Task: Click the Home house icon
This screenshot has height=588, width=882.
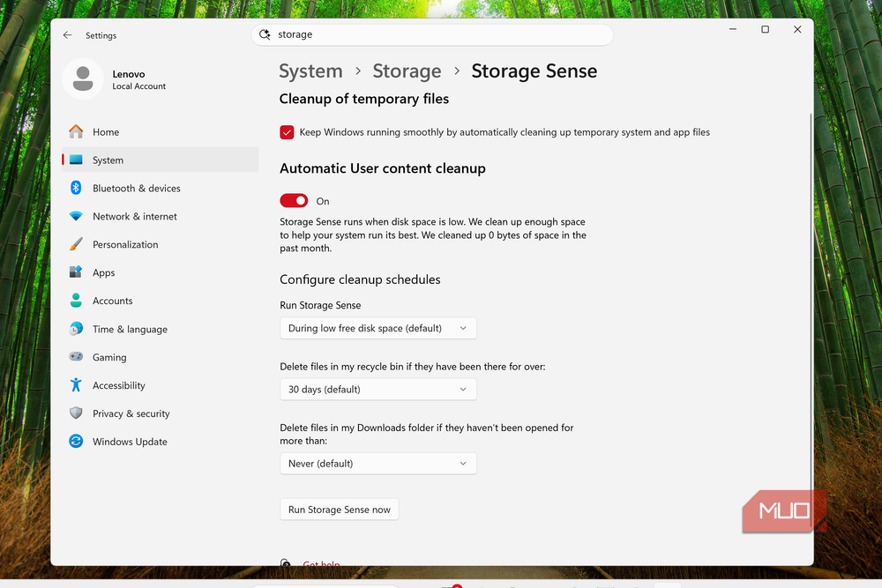Action: 76,131
